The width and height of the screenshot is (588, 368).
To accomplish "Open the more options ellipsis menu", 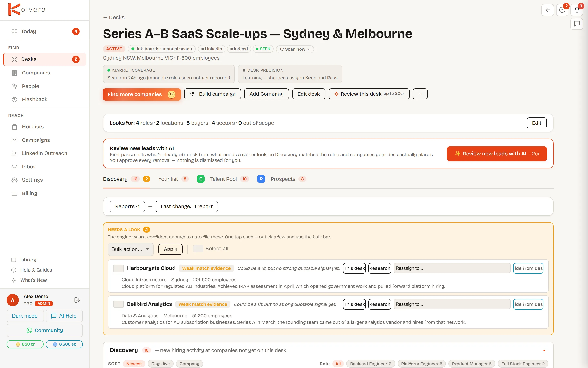I will (x=420, y=94).
